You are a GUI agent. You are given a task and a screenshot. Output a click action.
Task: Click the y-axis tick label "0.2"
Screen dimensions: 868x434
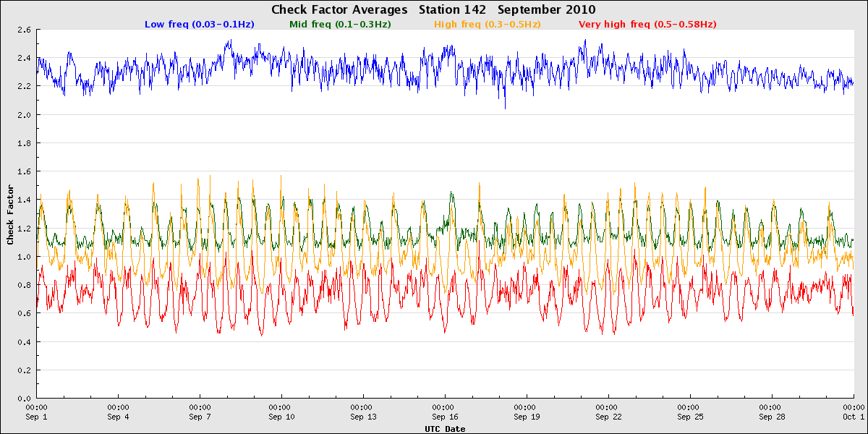(24, 370)
